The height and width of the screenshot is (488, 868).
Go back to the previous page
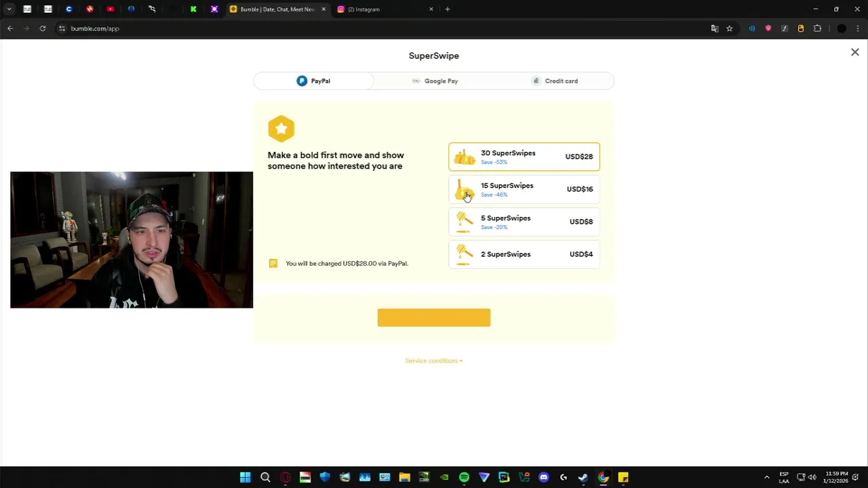[x=10, y=28]
